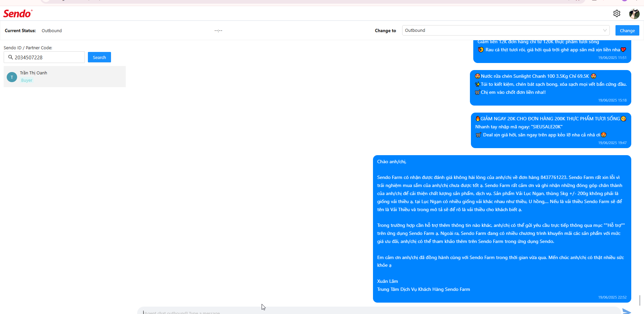Click the "Chị em vào chốt đơn liền nha!!" line
This screenshot has width=644, height=314.
coord(511,92)
